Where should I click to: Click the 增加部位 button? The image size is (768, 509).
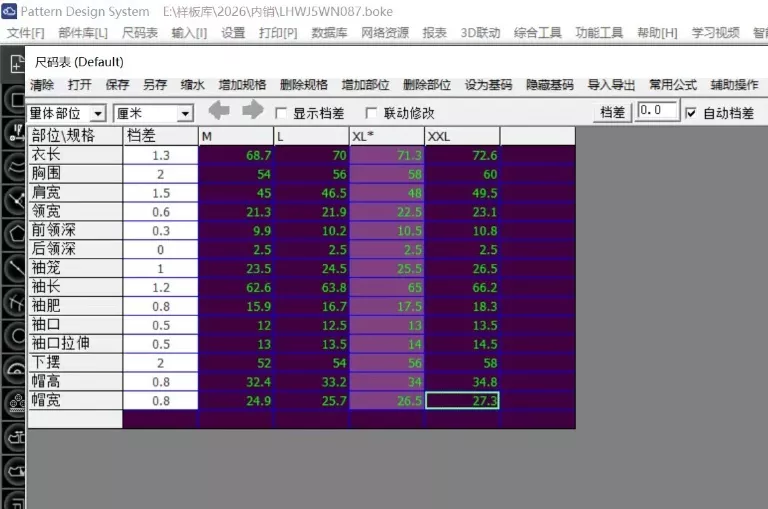click(365, 85)
